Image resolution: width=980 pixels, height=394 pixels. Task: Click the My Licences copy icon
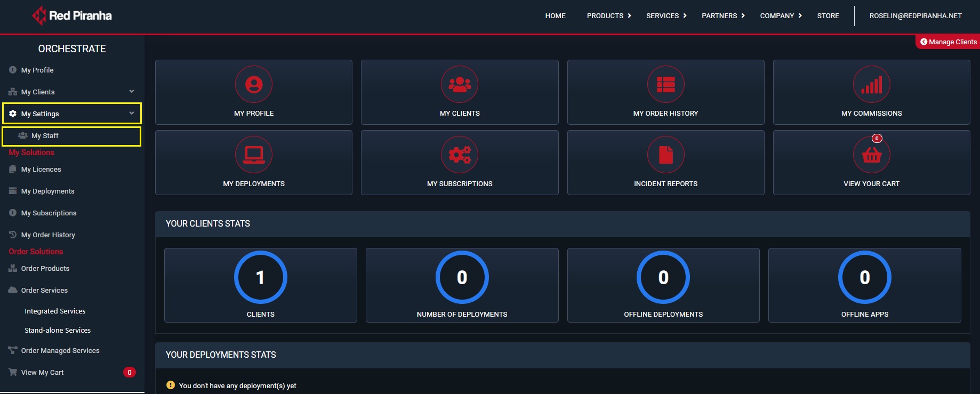pos(13,169)
